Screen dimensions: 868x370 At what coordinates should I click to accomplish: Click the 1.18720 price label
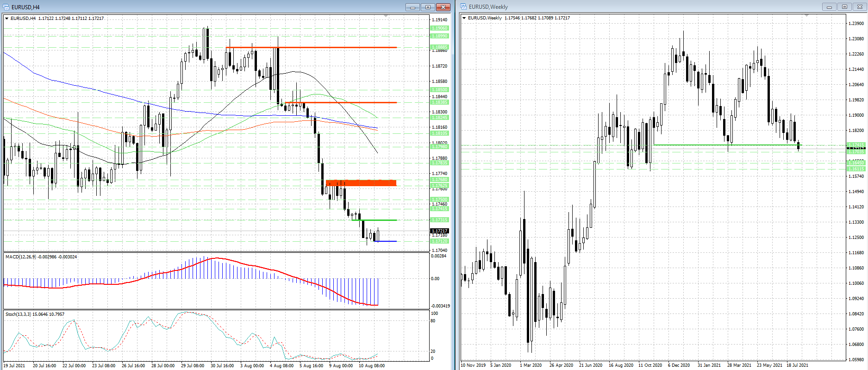tap(439, 66)
